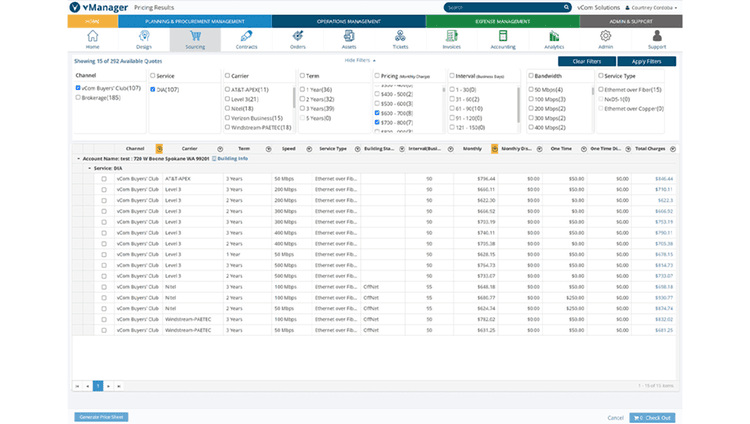Click the Monthly Discount column filter icon
This screenshot has width=750, height=424.
click(540, 149)
